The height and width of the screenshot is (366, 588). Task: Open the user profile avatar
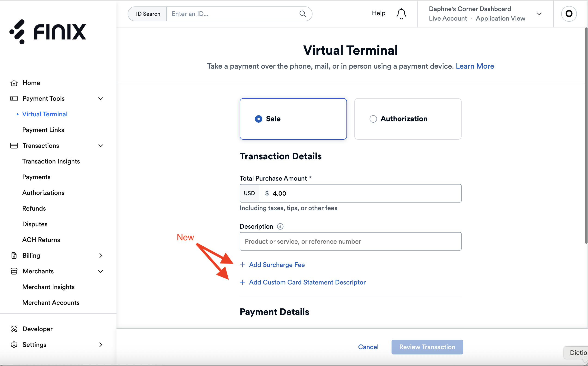click(569, 14)
